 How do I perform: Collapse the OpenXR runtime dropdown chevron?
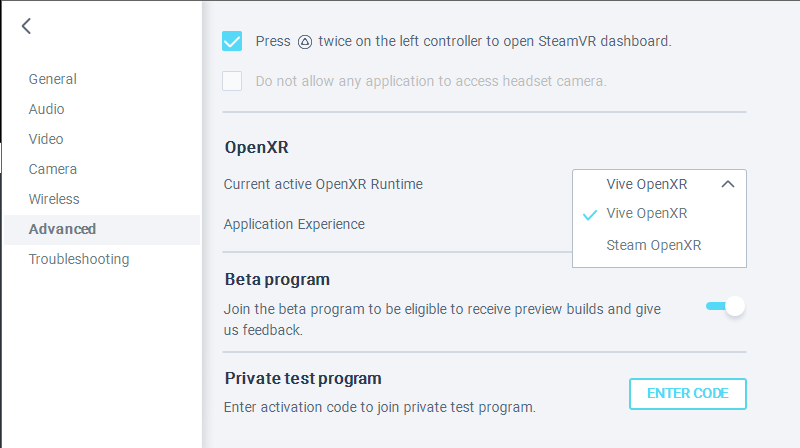[728, 184]
